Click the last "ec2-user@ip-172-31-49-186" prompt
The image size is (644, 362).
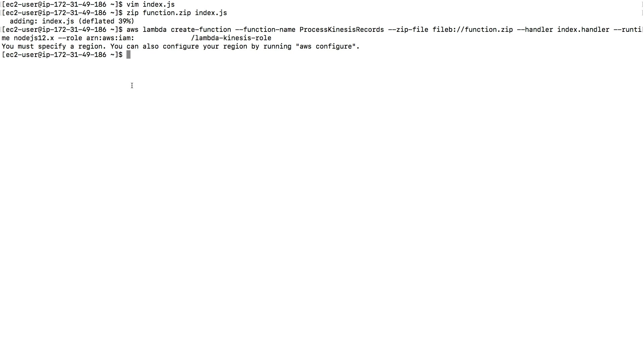56,55
